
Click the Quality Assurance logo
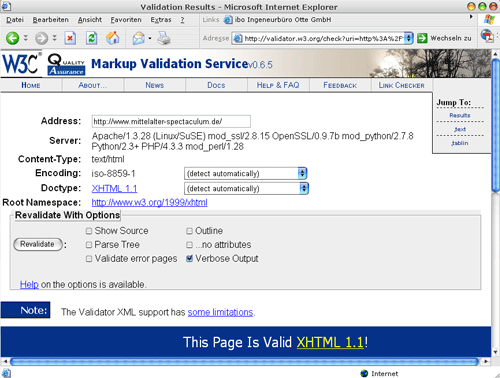point(66,64)
